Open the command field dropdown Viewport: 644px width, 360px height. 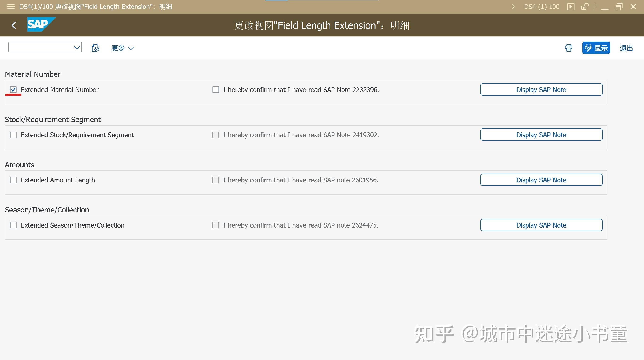(76, 47)
